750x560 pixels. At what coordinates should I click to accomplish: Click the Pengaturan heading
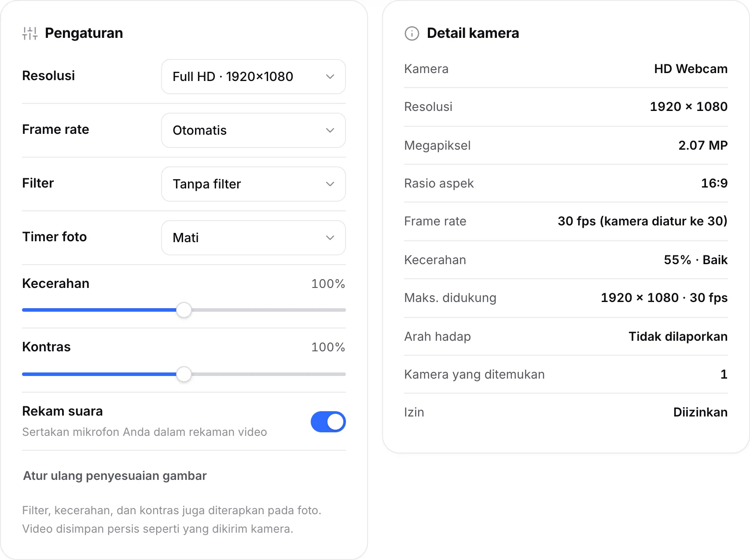tap(84, 33)
